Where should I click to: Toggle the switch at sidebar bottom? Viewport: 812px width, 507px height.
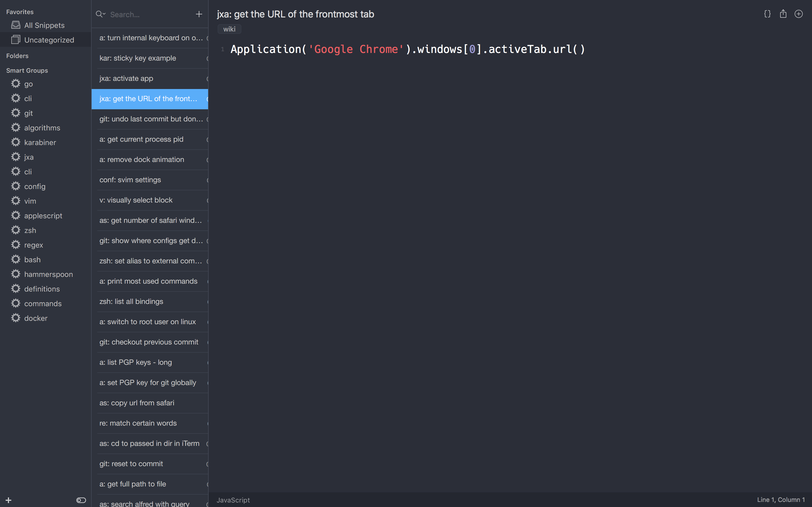coord(81,500)
